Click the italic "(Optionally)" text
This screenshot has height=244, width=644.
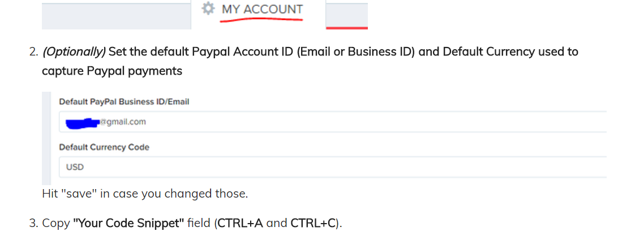[74, 52]
